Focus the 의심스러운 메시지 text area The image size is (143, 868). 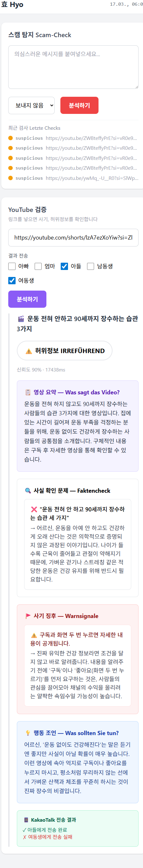(x=73, y=67)
